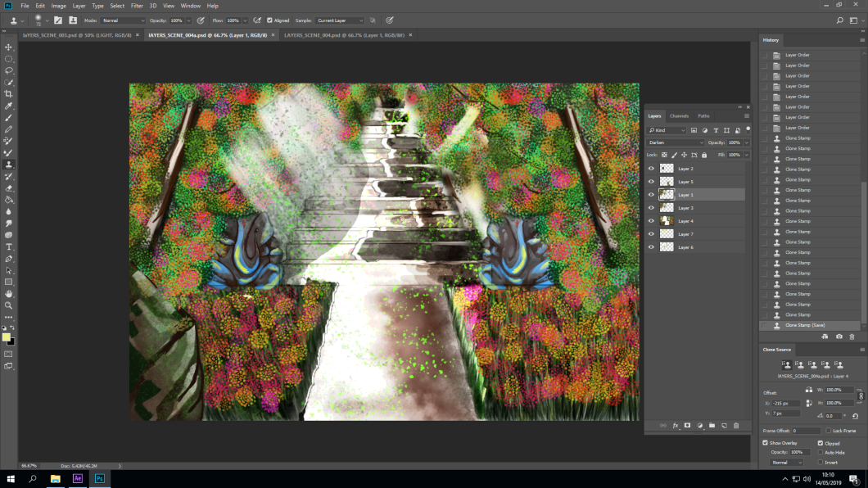Click the foreground color swatch
The width and height of the screenshot is (868, 488).
[x=6, y=337]
